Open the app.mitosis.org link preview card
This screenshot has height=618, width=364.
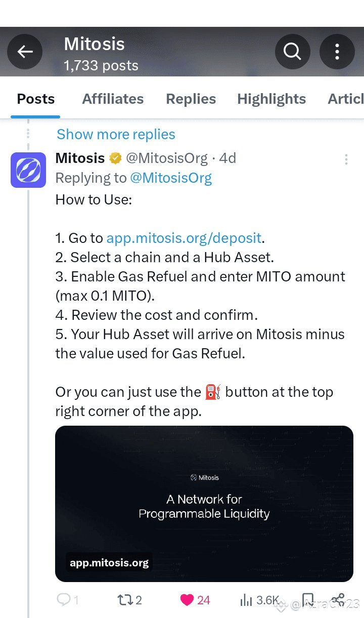coord(204,504)
